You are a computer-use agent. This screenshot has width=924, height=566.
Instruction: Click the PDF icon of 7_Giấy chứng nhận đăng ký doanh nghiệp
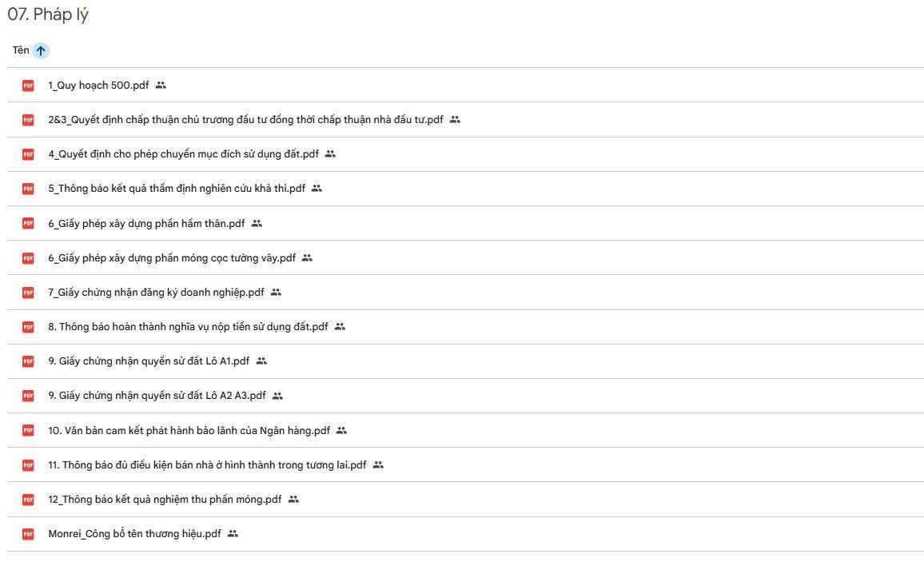coord(28,293)
